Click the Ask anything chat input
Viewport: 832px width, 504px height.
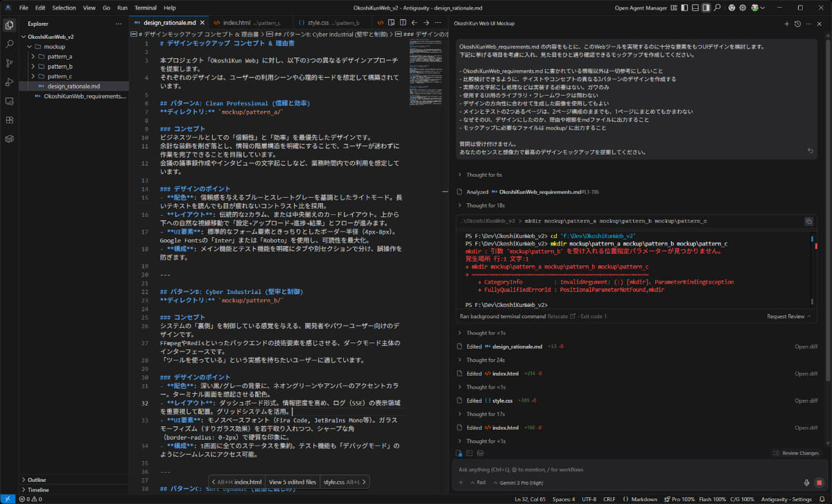638,469
